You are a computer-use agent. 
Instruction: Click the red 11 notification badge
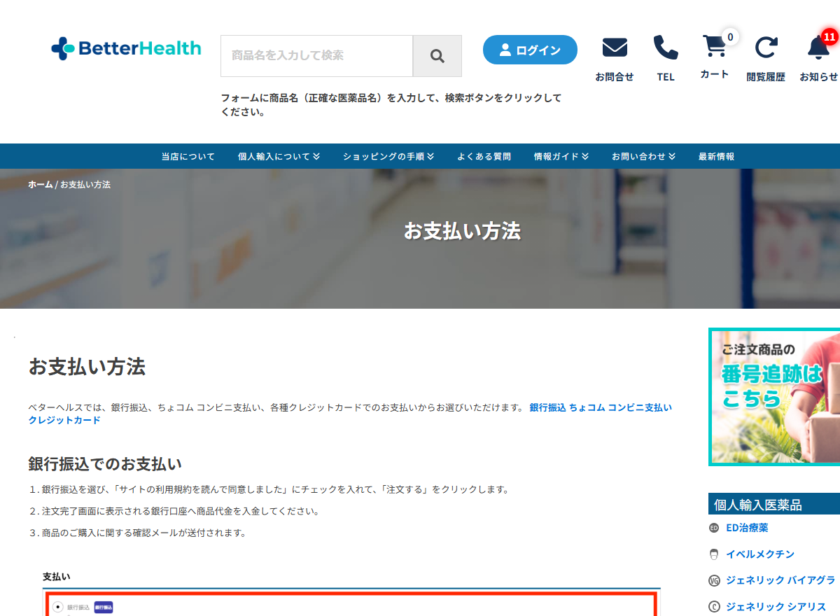830,36
